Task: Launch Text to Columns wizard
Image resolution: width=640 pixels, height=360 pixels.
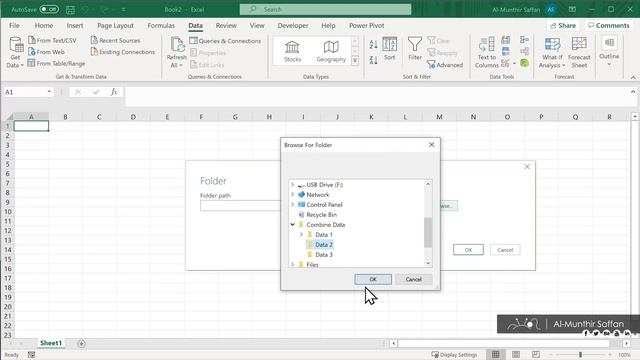Action: (x=487, y=52)
